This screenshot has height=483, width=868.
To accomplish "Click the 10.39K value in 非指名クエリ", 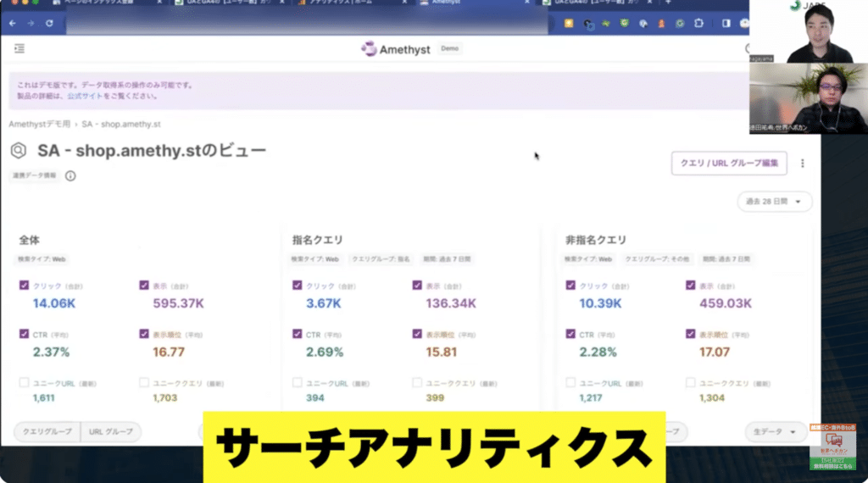I will (600, 303).
